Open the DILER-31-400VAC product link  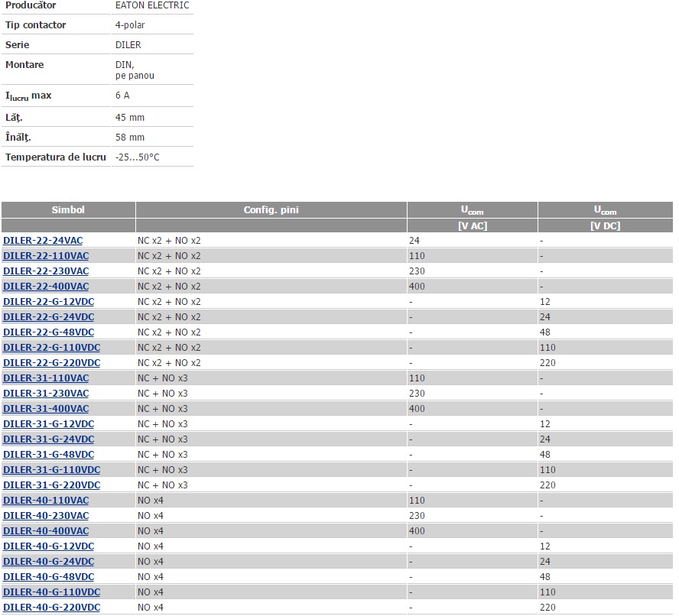coord(46,409)
